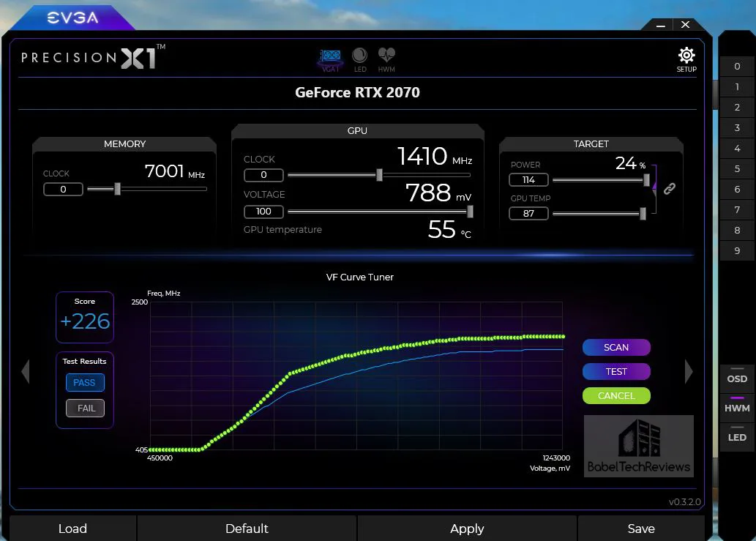The height and width of the screenshot is (541, 756).
Task: Go to next panel with right arrow
Action: point(689,372)
